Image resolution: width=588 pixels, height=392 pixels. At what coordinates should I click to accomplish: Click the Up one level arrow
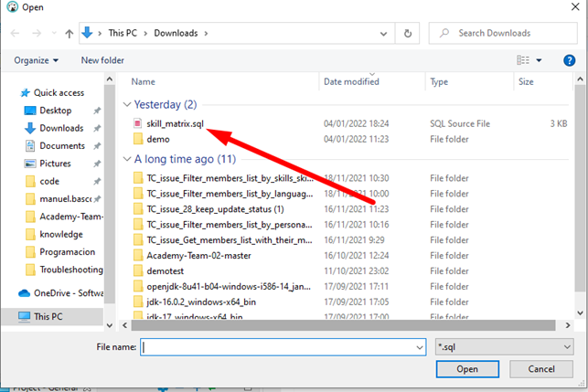coord(67,34)
